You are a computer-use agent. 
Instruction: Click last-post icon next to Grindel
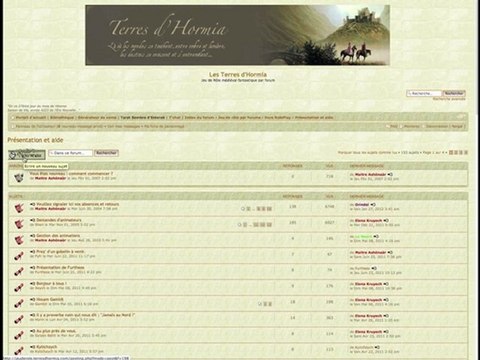[373, 205]
